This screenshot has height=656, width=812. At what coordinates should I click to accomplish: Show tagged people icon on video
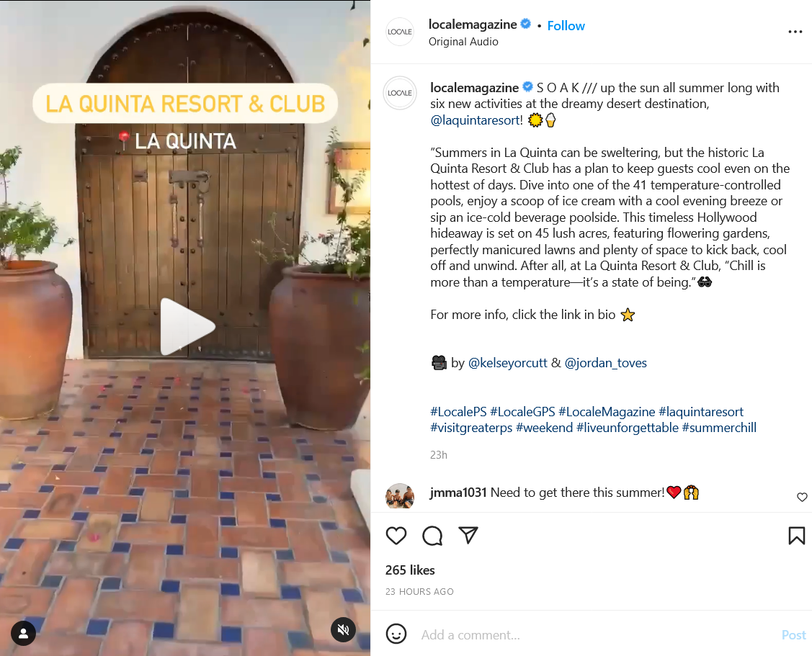click(x=23, y=633)
